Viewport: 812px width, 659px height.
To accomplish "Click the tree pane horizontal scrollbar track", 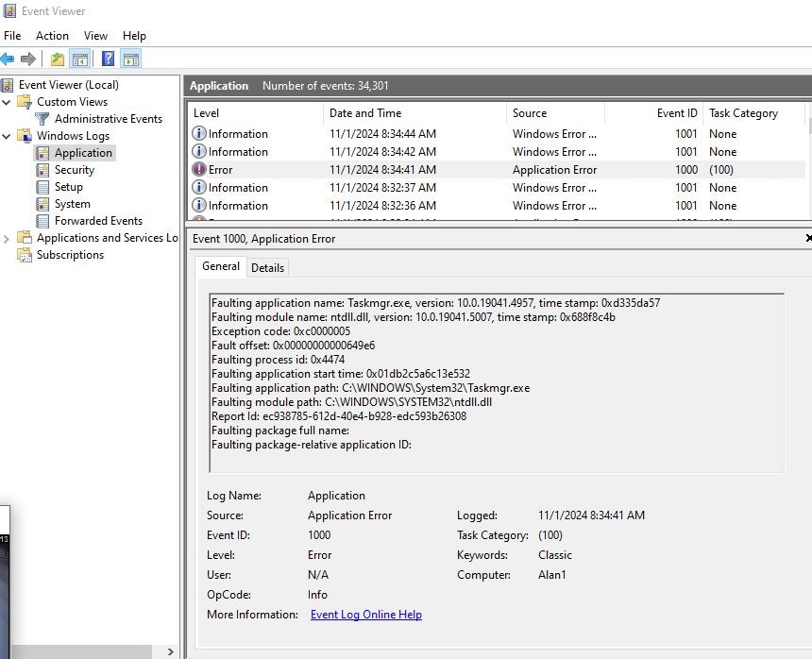I will (81, 651).
